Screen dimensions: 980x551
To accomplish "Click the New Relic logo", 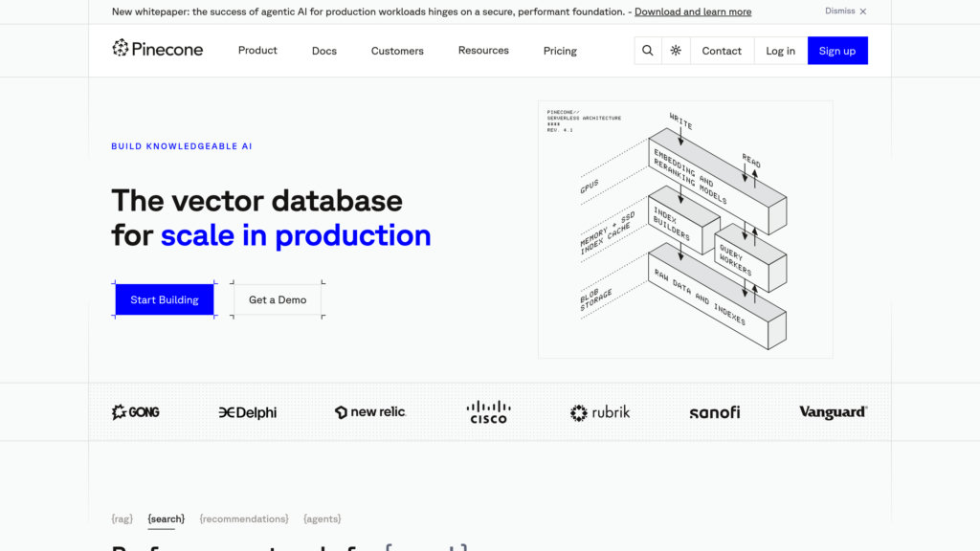I will (x=370, y=411).
